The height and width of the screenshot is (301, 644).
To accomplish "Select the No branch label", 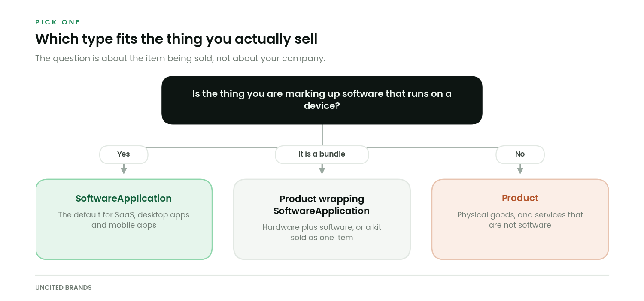I will coord(520,154).
